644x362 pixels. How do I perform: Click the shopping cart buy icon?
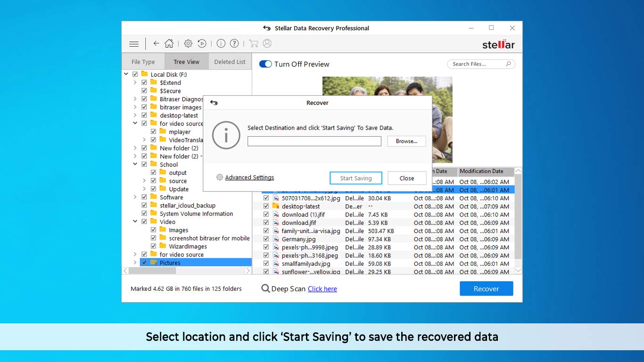[x=254, y=44]
